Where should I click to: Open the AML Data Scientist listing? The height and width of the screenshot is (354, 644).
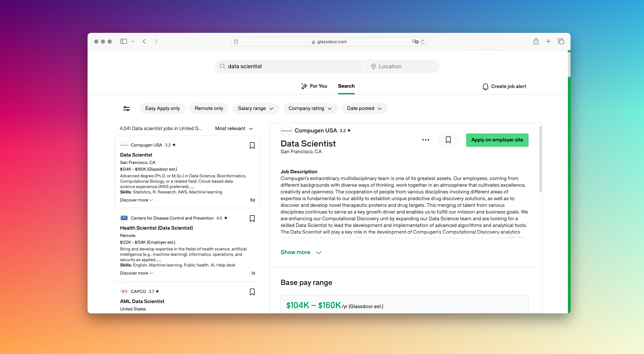[142, 301]
